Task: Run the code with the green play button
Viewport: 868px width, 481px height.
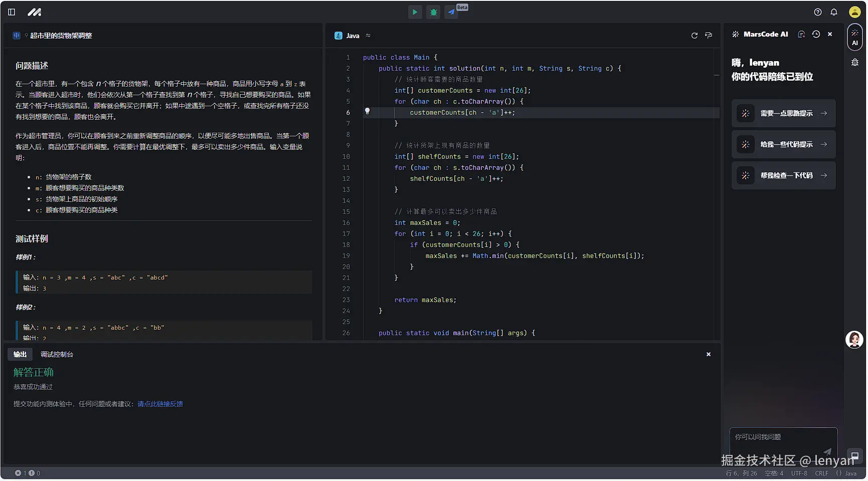Action: pyautogui.click(x=415, y=12)
